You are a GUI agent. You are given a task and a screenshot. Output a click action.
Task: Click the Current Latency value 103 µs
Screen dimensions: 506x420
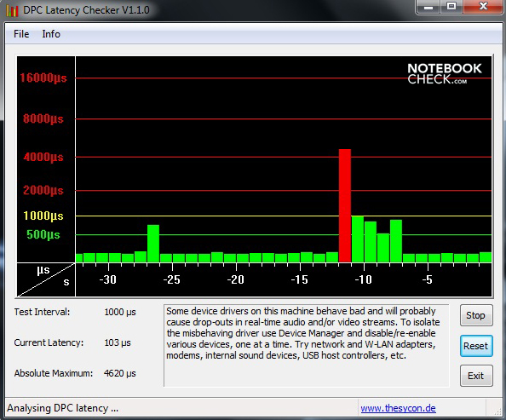coord(118,342)
